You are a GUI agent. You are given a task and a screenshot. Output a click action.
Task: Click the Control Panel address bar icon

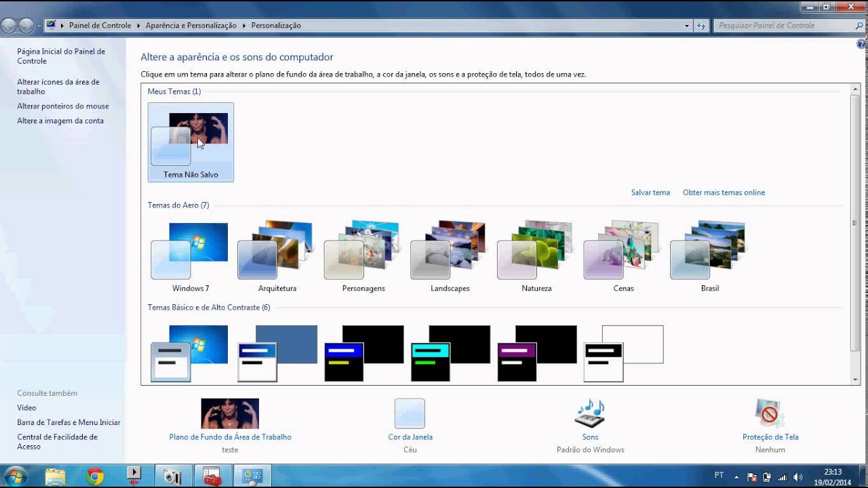click(51, 25)
